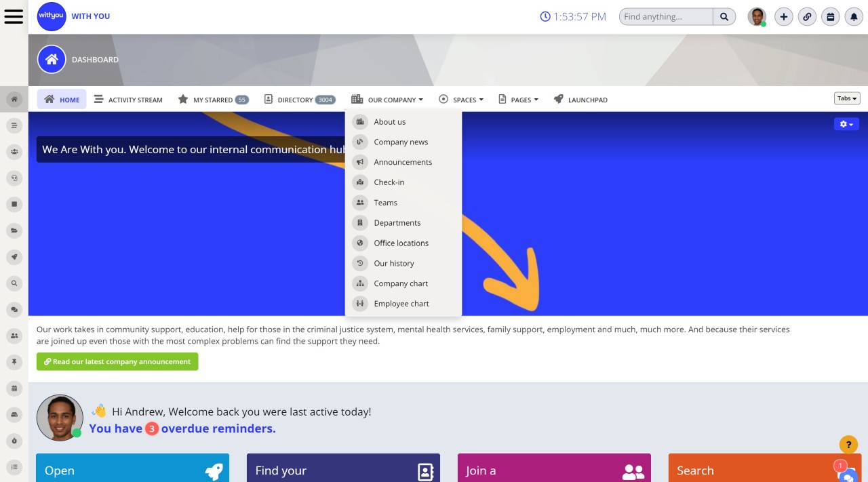
Task: Select the Launchpad rocket icon in sidebar
Action: 14,257
